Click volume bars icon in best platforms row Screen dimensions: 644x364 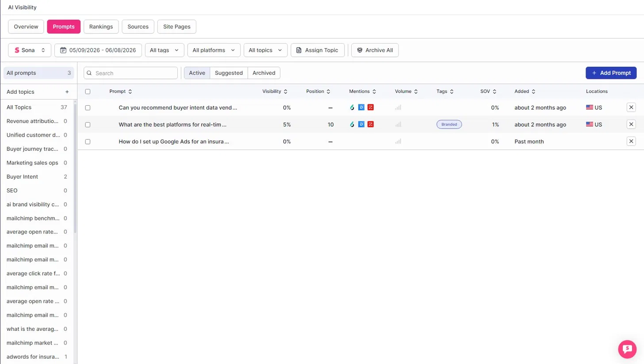(x=398, y=124)
